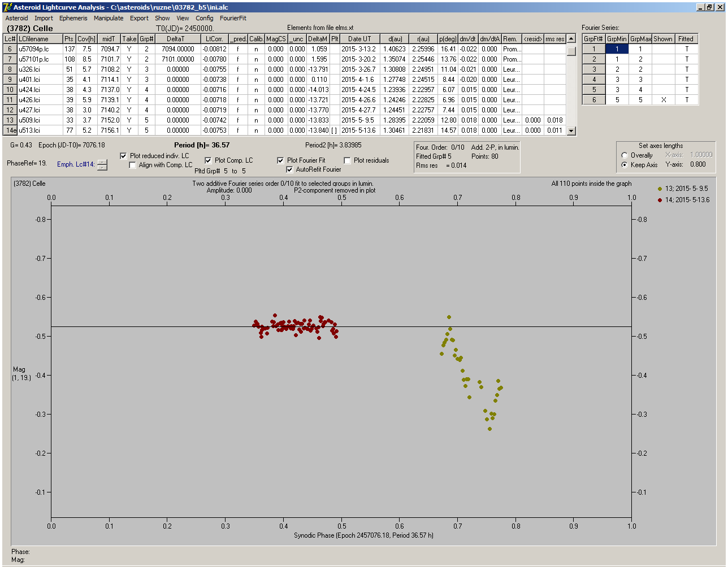728x567 pixels.
Task: Click the lightcurve table scroll up arrow
Action: coord(571,39)
